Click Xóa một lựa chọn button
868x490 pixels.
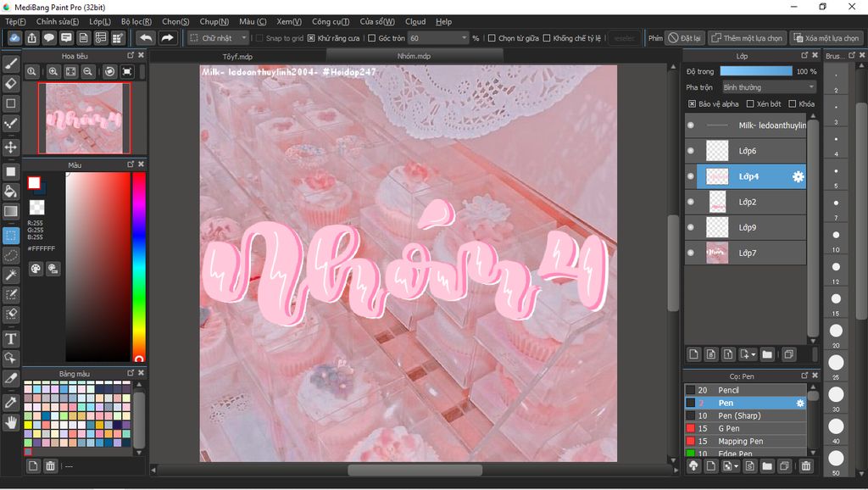pos(826,38)
